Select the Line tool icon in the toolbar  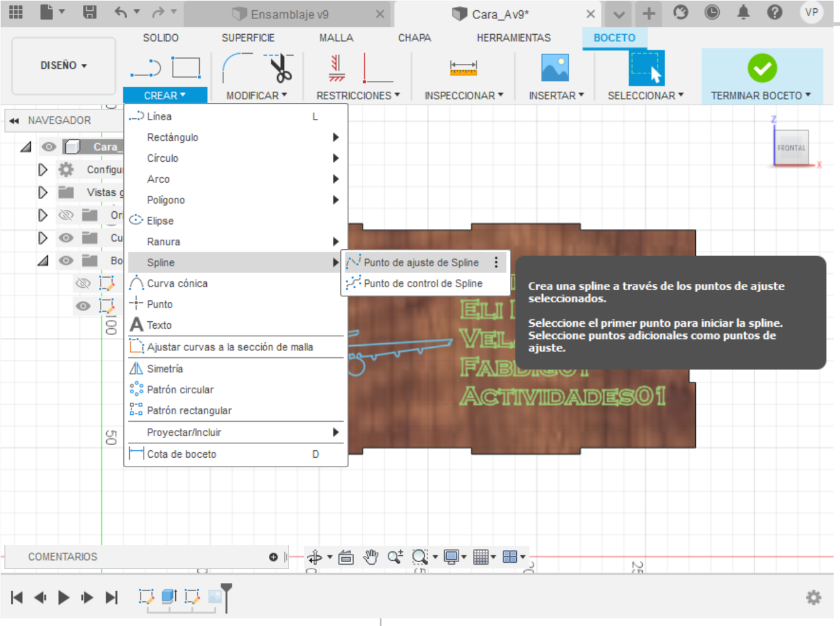click(146, 68)
